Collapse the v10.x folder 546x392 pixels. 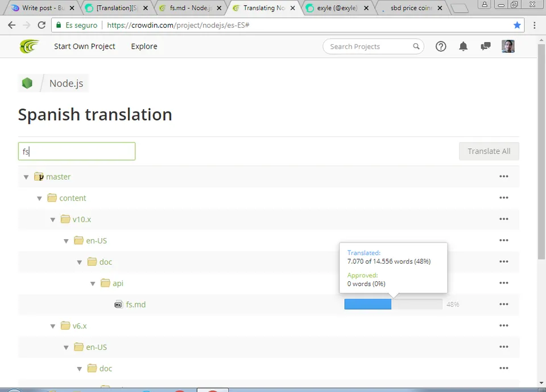click(x=52, y=219)
